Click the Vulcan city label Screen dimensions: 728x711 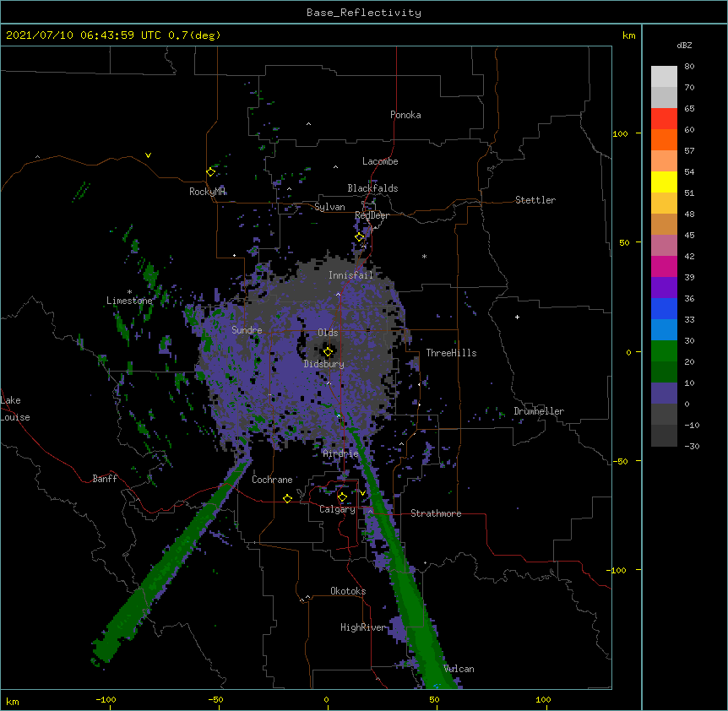click(x=459, y=669)
